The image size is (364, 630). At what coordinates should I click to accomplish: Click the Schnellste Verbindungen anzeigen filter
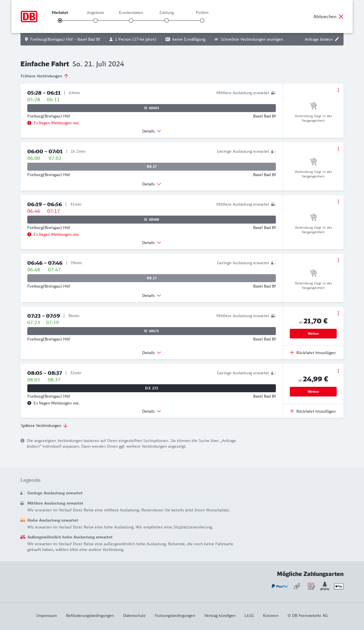249,39
